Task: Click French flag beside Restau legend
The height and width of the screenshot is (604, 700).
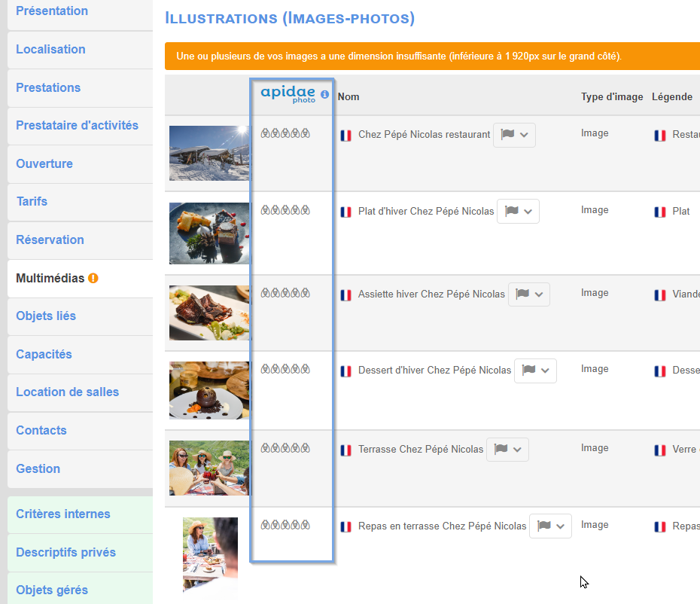Action: (660, 136)
